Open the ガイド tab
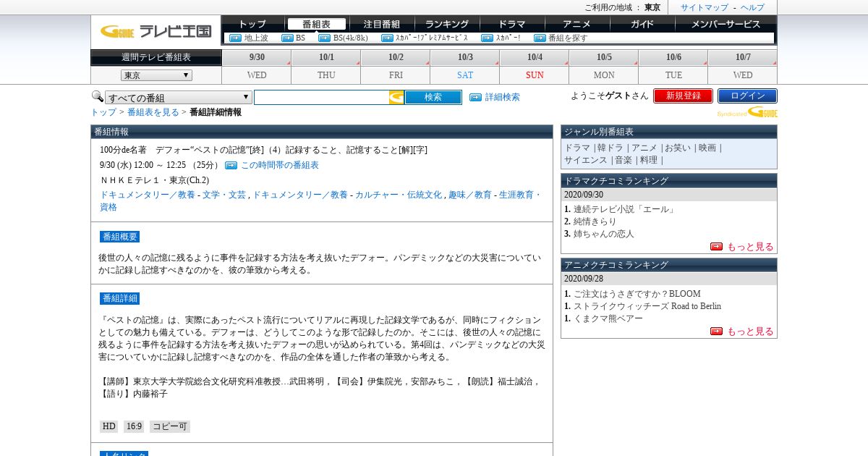Viewport: 868px width, 456px height. click(x=642, y=24)
